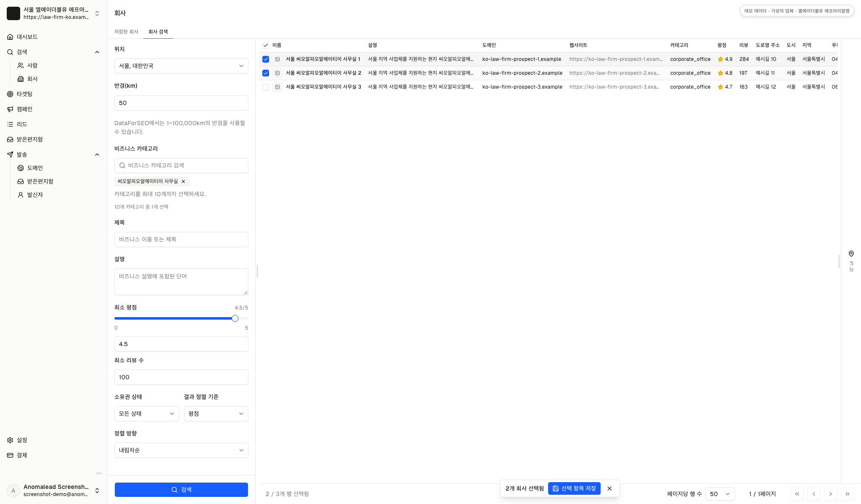Open the 결과 정렬 기준 dropdown
This screenshot has height=504, width=861.
coord(216,414)
